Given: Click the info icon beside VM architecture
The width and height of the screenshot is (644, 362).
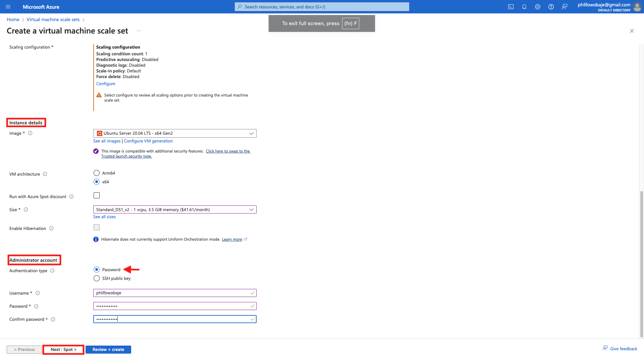Looking at the screenshot, I should tap(45, 174).
